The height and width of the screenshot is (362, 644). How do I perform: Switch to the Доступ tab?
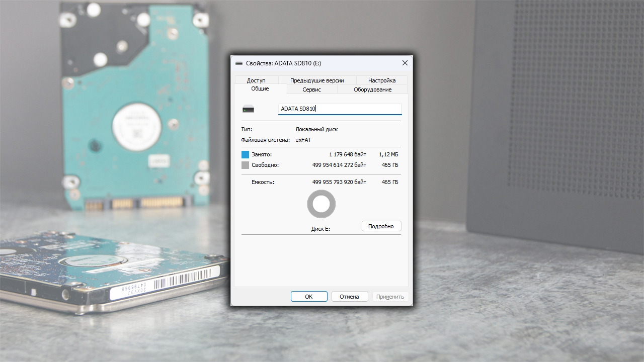click(256, 80)
